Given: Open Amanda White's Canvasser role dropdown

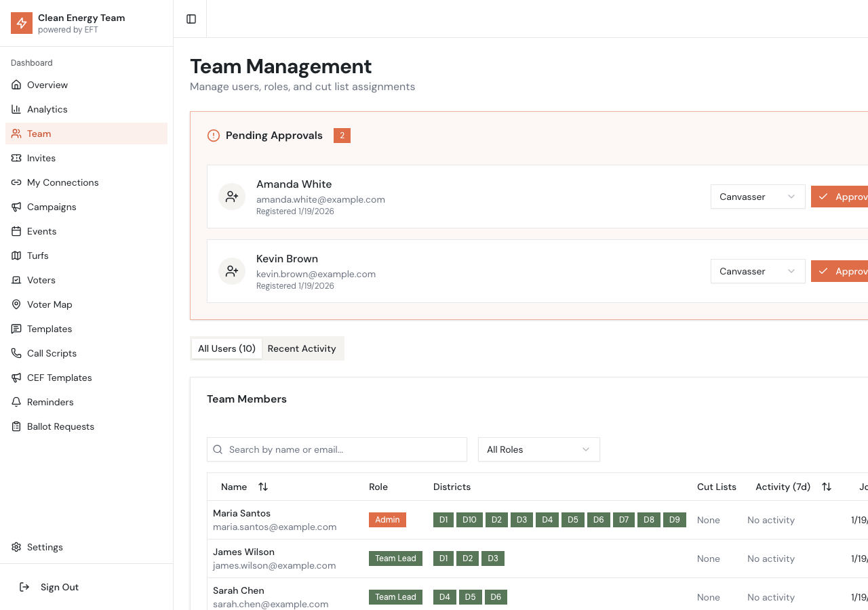Looking at the screenshot, I should pyautogui.click(x=757, y=197).
